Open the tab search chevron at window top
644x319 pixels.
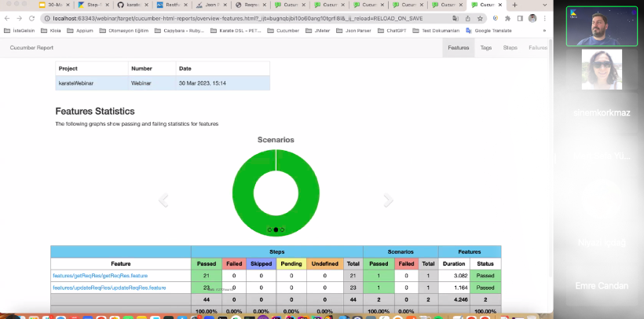coord(544,5)
